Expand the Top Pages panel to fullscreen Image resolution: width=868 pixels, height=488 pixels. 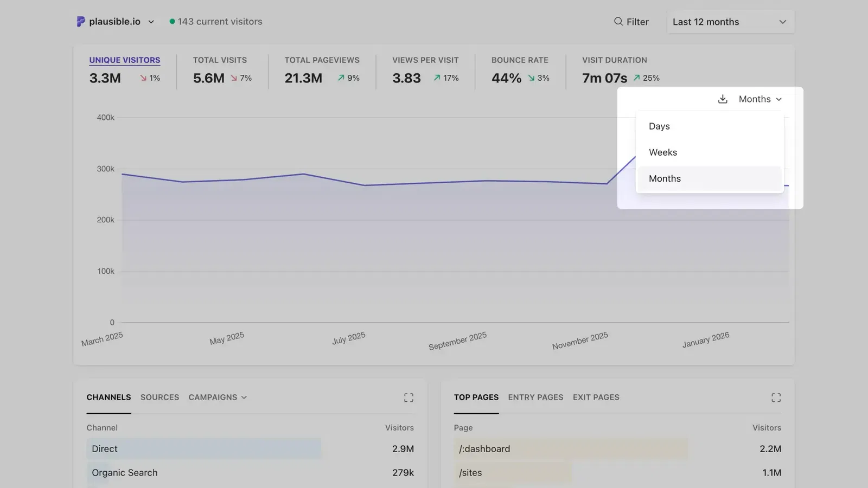[776, 397]
